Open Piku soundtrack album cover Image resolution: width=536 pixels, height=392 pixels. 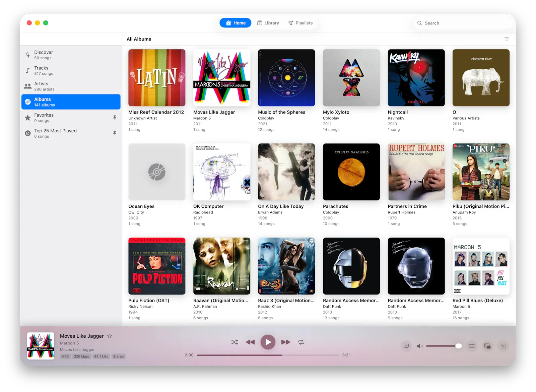point(481,172)
